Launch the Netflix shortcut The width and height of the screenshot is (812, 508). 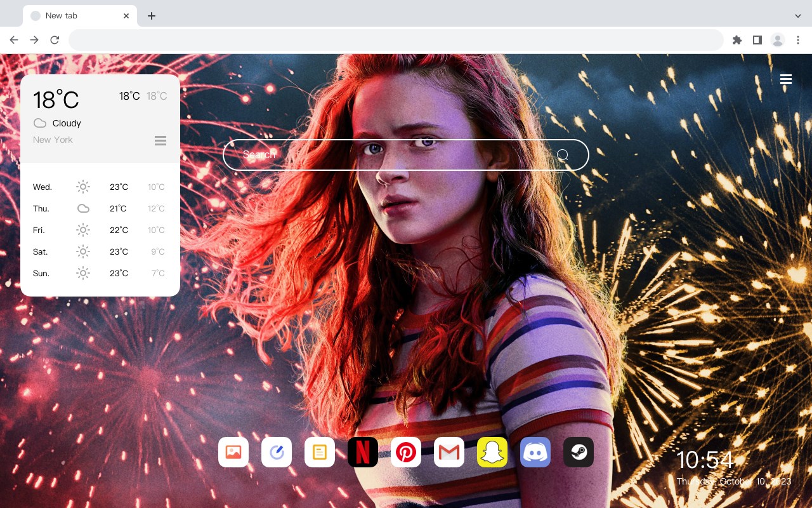point(363,452)
